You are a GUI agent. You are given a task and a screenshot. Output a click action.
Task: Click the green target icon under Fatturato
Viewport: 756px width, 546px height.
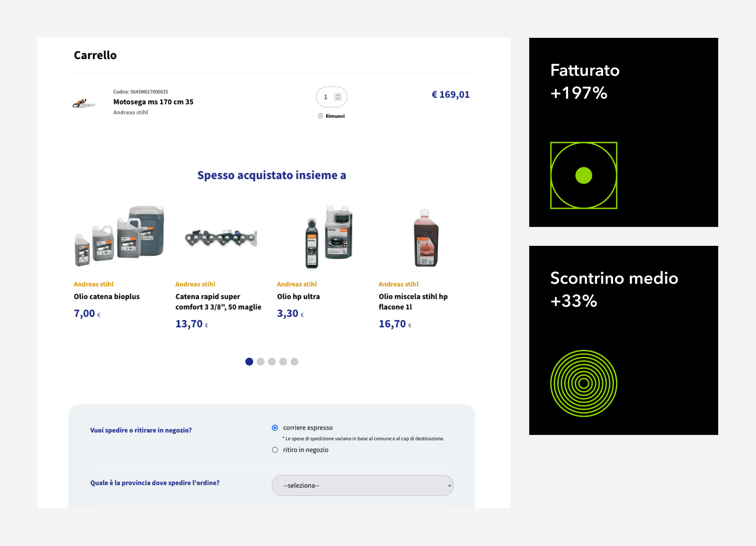click(x=584, y=175)
